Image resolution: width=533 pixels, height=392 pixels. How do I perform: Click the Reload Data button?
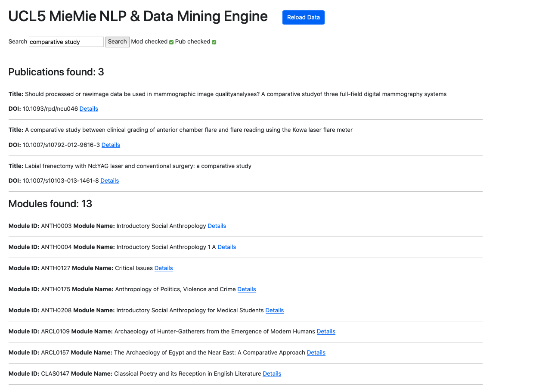click(x=304, y=17)
